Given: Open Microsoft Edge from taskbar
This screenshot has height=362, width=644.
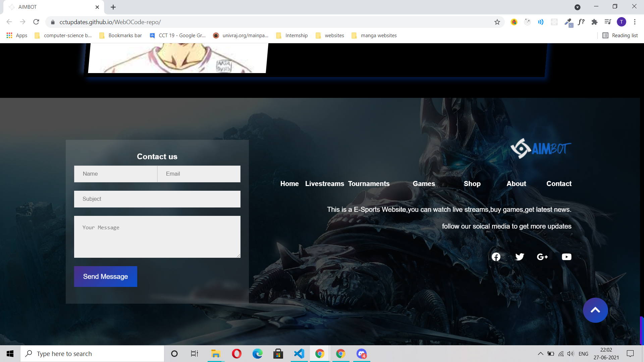Looking at the screenshot, I should pos(257,354).
